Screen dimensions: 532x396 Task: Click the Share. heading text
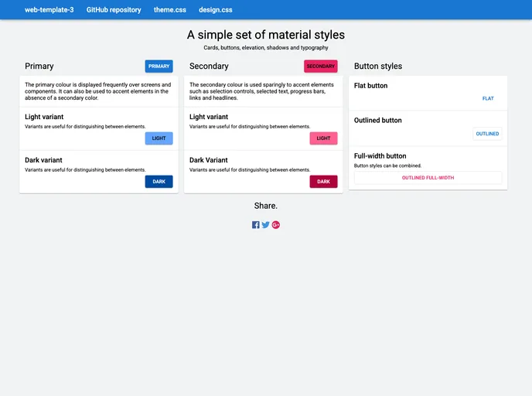266,206
